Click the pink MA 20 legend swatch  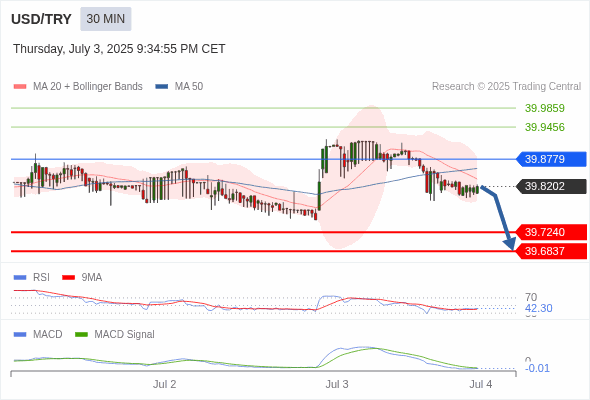20,87
